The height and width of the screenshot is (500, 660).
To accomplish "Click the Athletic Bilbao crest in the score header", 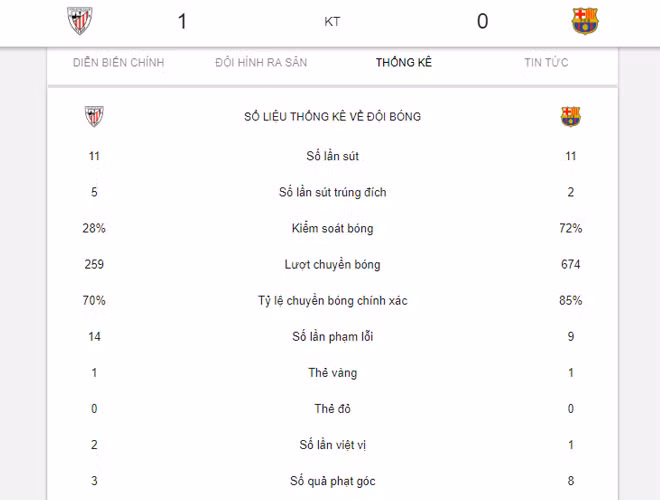I will tap(78, 21).
